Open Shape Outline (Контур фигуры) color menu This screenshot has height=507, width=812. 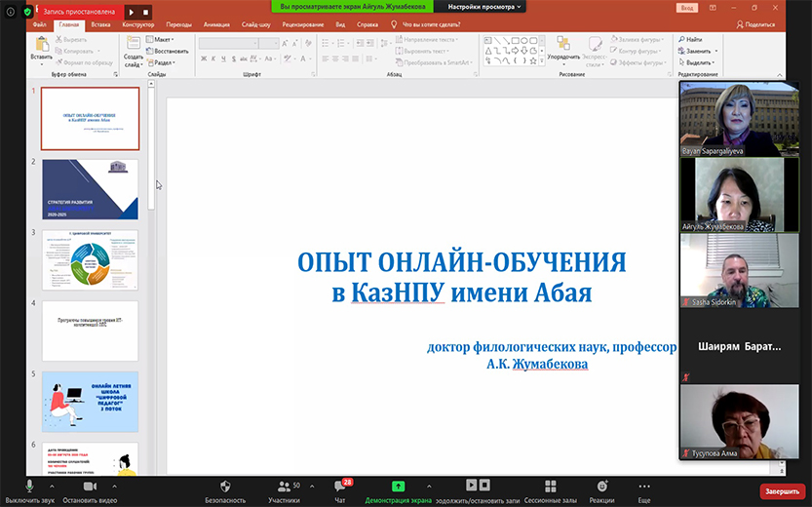[x=636, y=52]
